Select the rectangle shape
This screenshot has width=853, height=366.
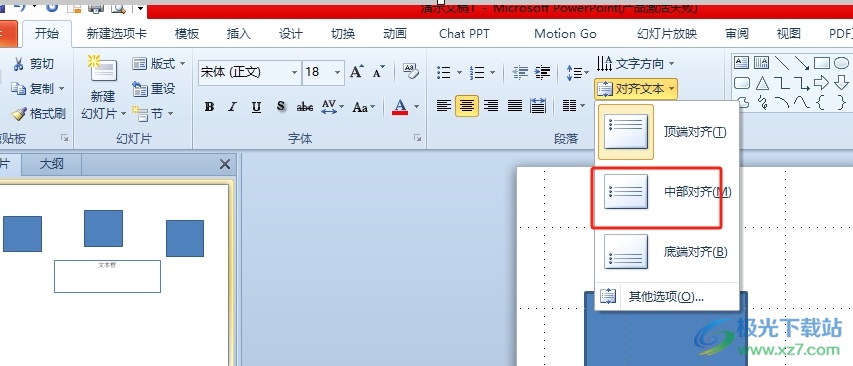click(x=821, y=63)
